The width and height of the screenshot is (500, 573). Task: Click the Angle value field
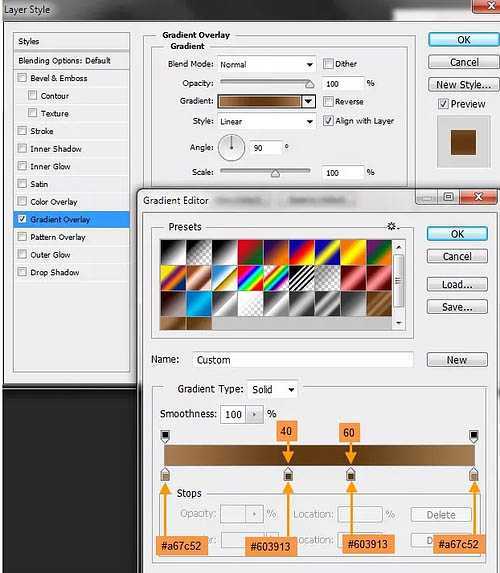(265, 148)
